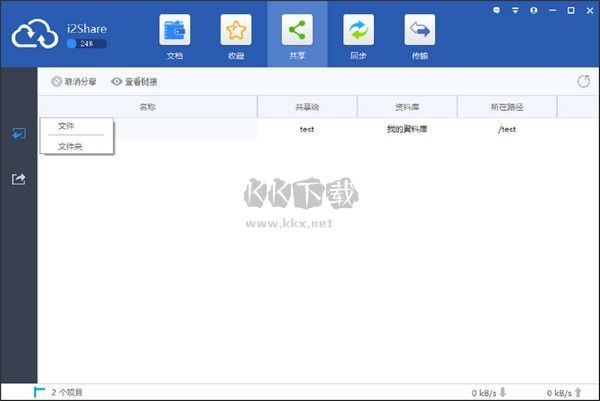Click the 24K storage usage indicator
Viewport: 600px width, 401px height.
pyautogui.click(x=86, y=44)
